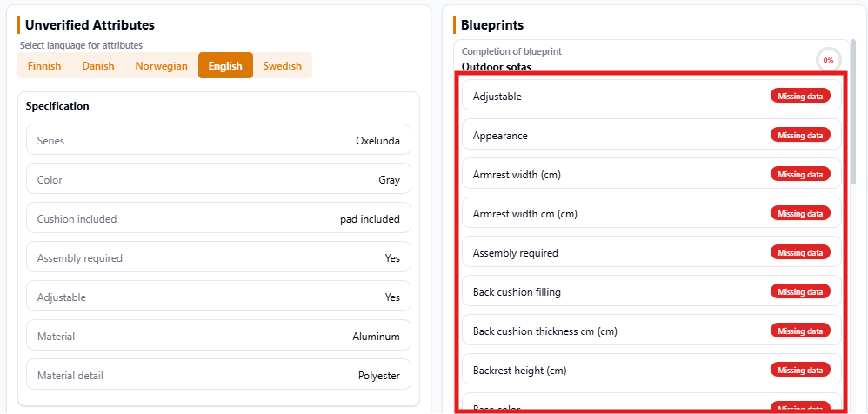Image resolution: width=868 pixels, height=414 pixels.
Task: Click the Series attribute row
Action: pos(218,140)
